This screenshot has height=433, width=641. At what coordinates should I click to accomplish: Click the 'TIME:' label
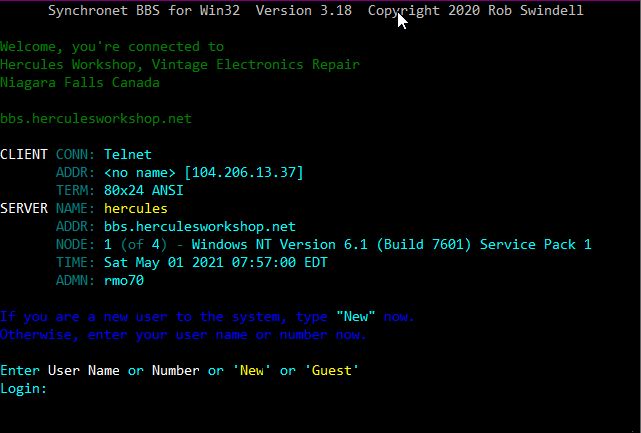click(x=75, y=262)
